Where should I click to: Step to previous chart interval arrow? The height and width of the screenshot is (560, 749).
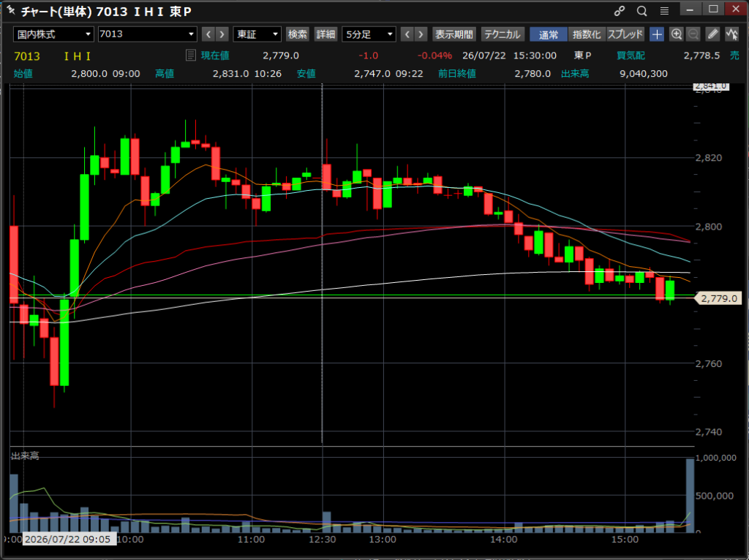tap(407, 34)
